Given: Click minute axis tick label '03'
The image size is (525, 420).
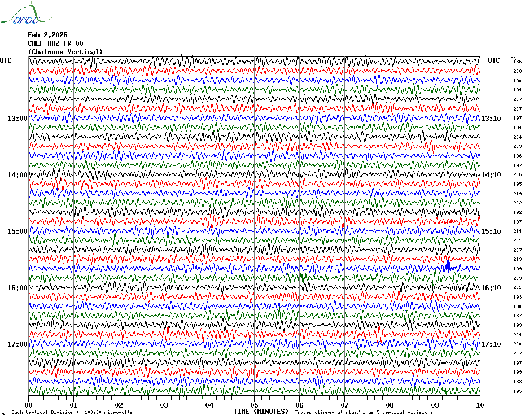Looking at the screenshot, I should click(x=164, y=405).
